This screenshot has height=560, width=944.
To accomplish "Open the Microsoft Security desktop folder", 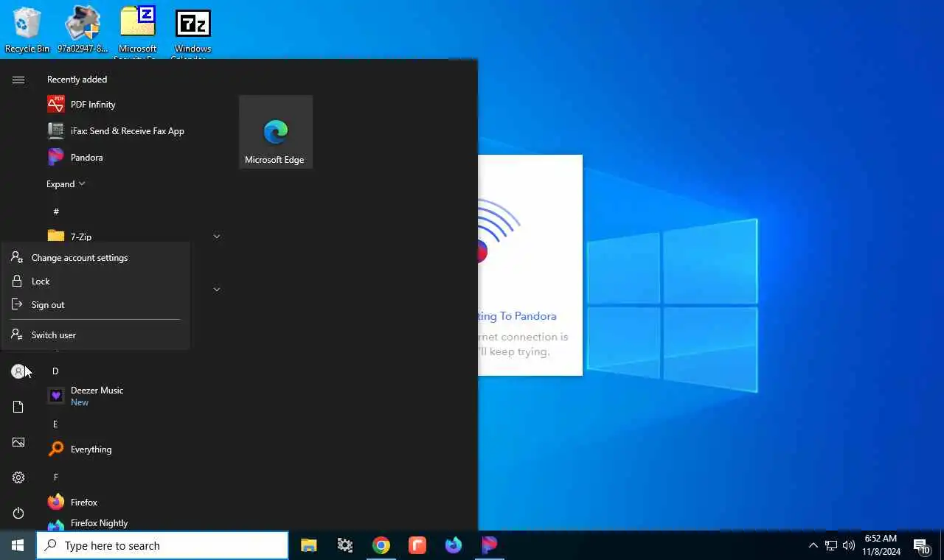I will tap(138, 32).
